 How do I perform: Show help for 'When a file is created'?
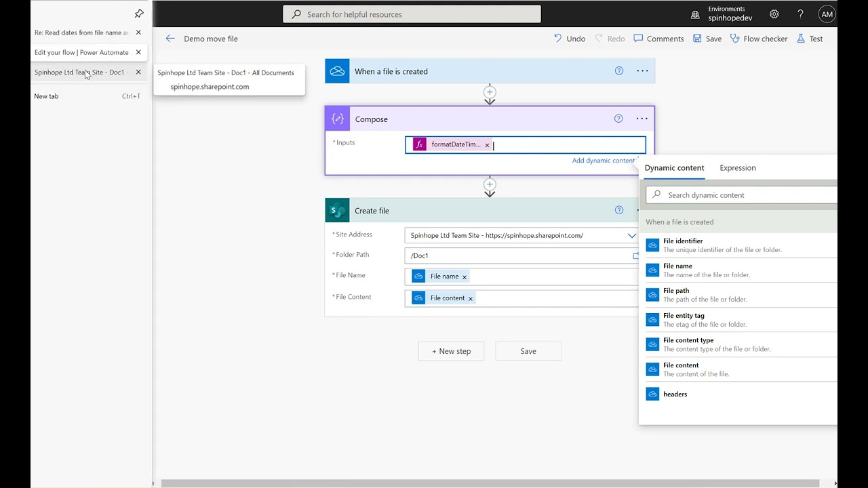point(618,70)
